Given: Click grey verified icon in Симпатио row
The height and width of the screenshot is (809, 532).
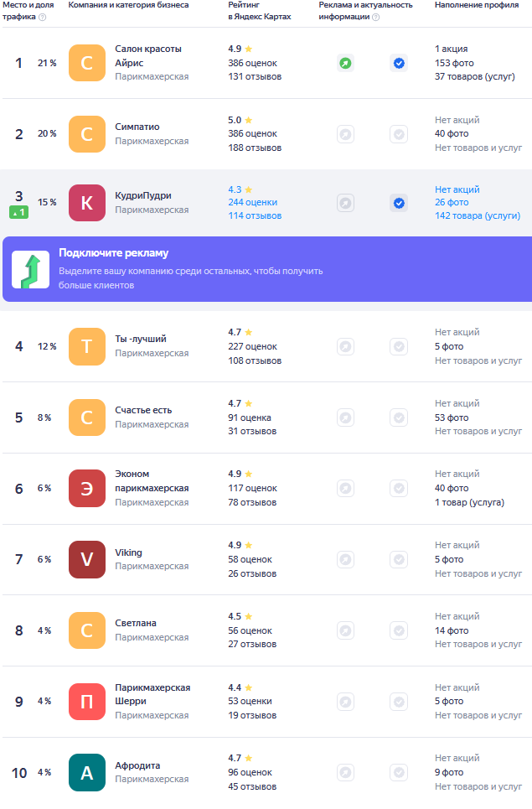Looking at the screenshot, I should tap(399, 134).
